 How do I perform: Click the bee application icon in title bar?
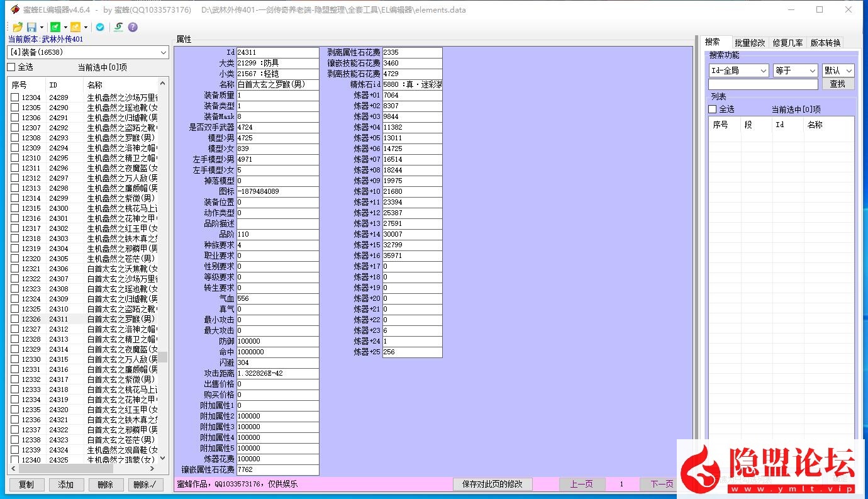tap(14, 9)
